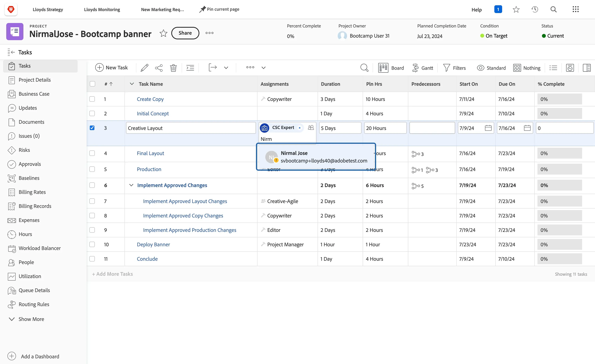Uncheck the Creative Layout row checkbox
This screenshot has height=364, width=595.
[92, 128]
